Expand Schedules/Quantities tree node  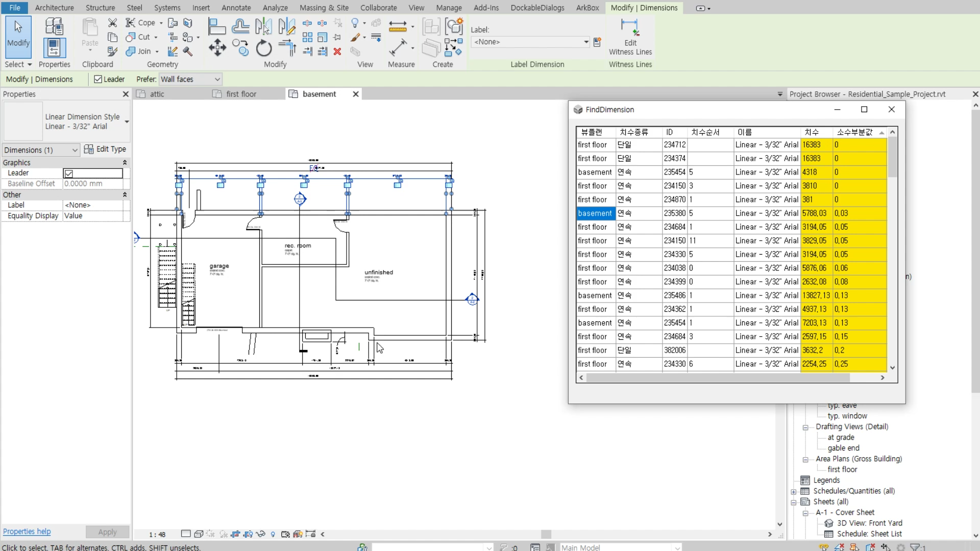(794, 491)
